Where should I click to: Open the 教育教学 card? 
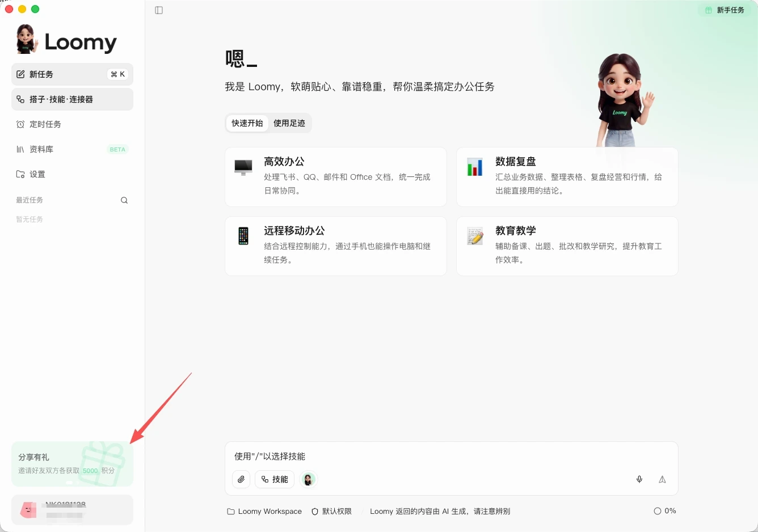(567, 246)
